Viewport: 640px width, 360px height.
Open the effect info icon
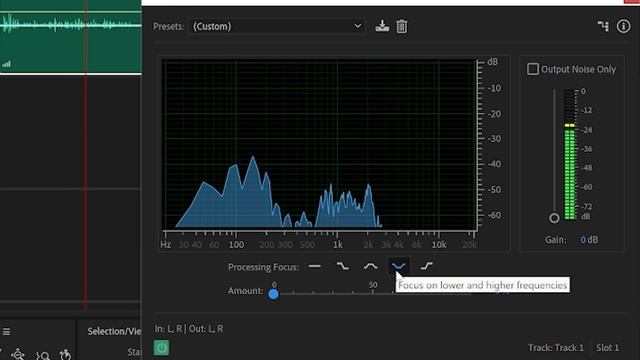(623, 26)
